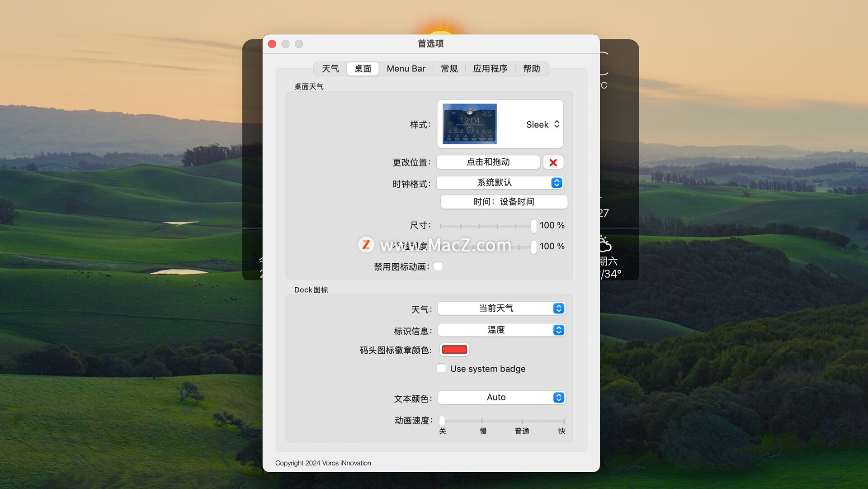Pick the red dock badge color swatch
This screenshot has width=868, height=489.
(x=454, y=350)
